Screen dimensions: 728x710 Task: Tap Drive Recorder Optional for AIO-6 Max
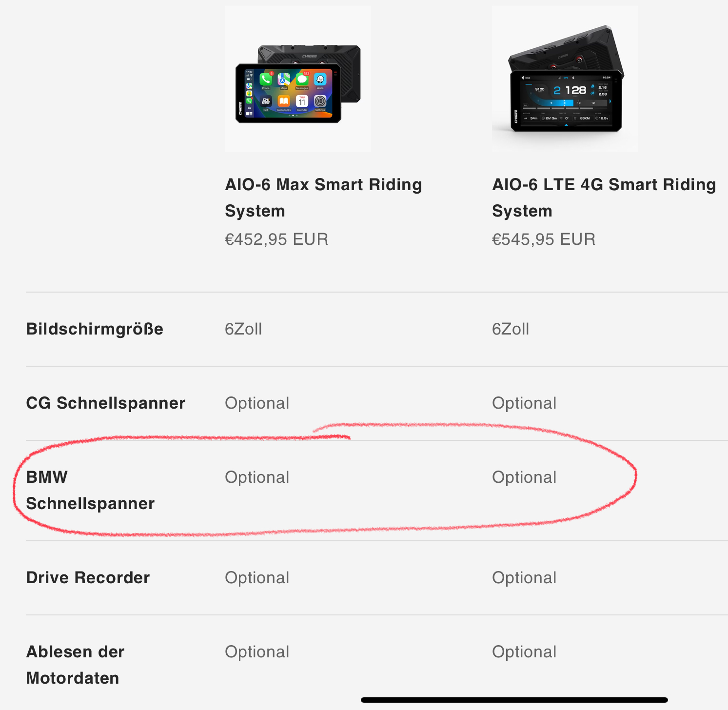tap(257, 578)
